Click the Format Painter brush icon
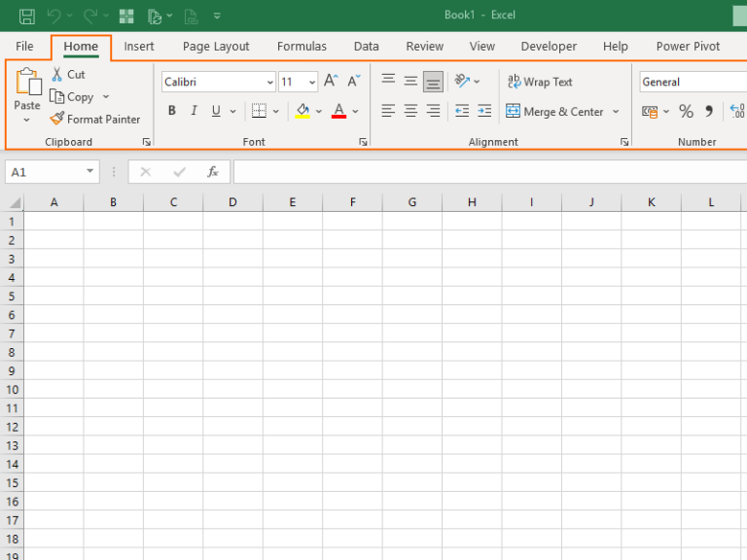This screenshot has height=560, width=747. (56, 119)
